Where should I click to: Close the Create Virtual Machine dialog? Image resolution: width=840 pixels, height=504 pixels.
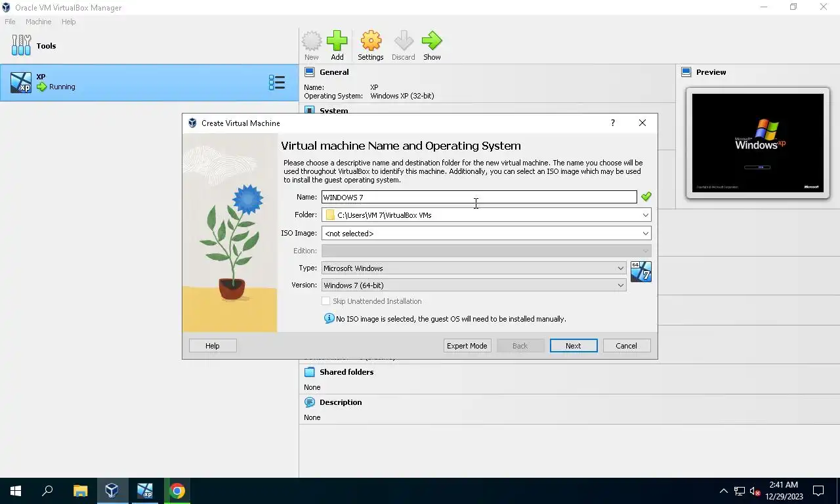tap(642, 123)
